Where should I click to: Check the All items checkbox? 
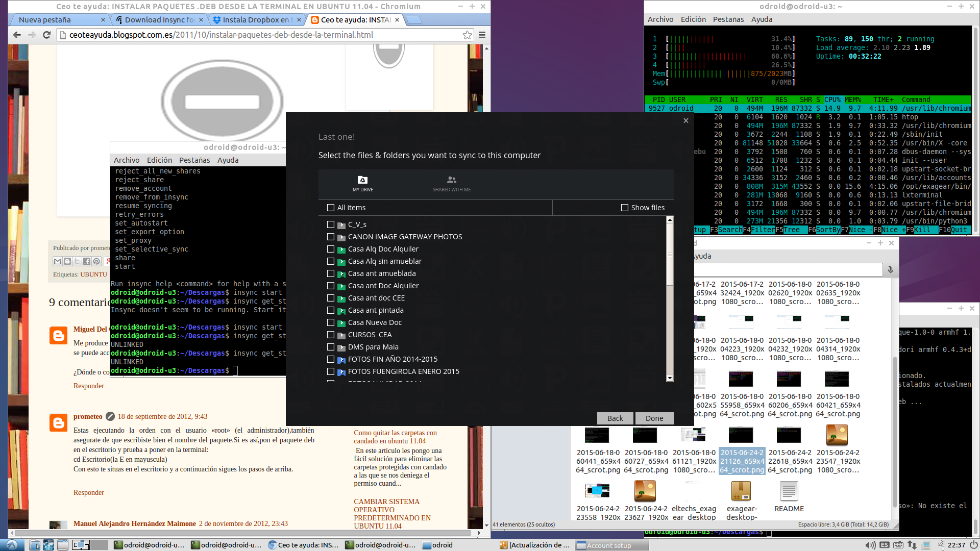tap(331, 208)
